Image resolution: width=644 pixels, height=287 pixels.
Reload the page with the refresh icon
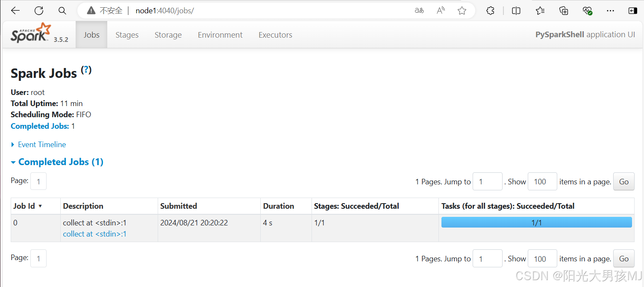pos(39,11)
